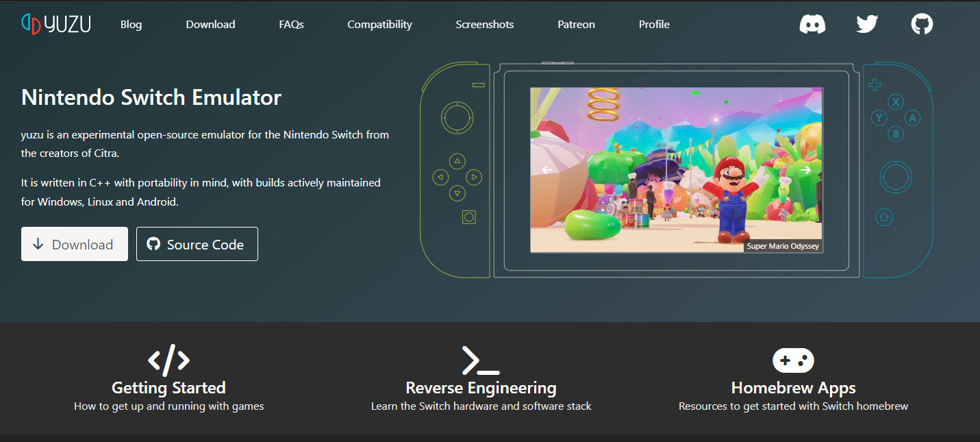Click the Reverse Engineering terminal prompt icon

tap(481, 360)
